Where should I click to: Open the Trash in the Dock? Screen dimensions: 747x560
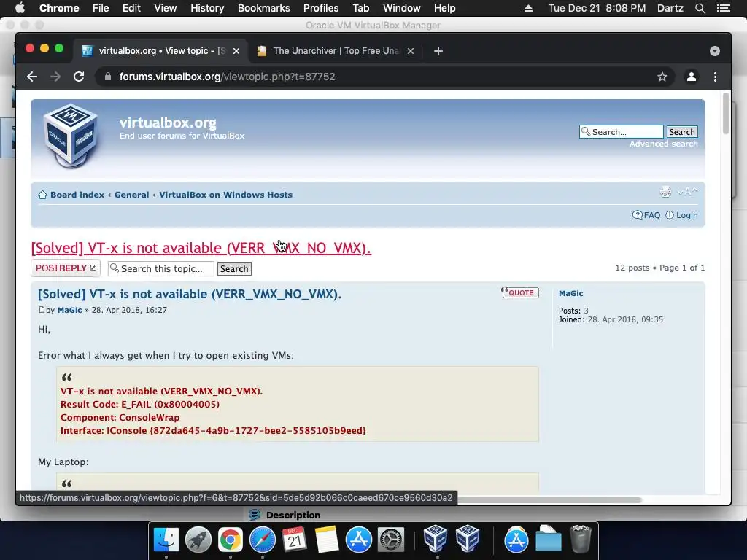coord(580,540)
